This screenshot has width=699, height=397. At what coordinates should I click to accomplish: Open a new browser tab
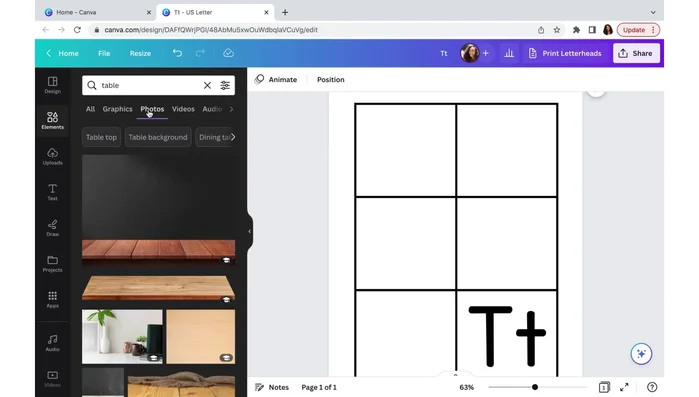point(285,12)
